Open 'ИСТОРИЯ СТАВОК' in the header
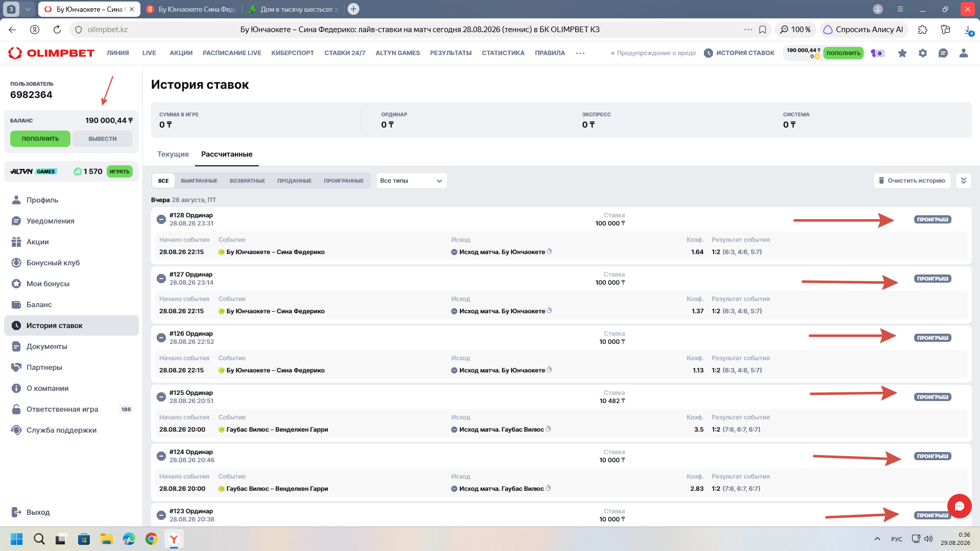980x551 pixels. coord(739,53)
